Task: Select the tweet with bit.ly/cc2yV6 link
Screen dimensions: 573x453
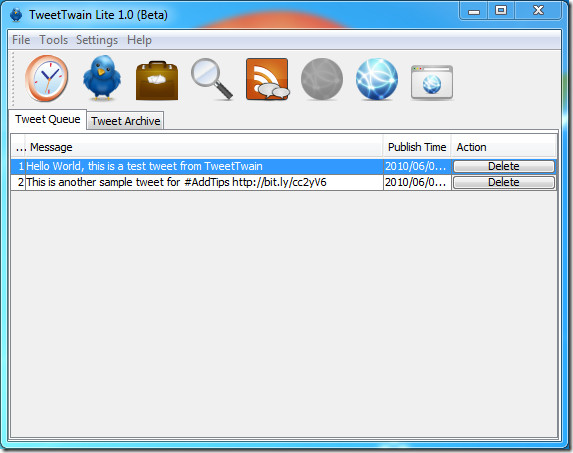Action: tap(204, 182)
